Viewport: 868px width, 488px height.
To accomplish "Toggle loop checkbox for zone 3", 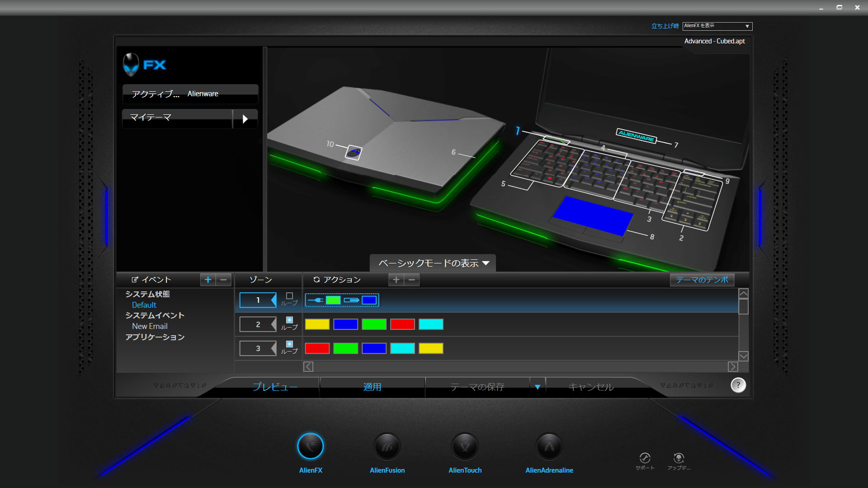I will [289, 344].
